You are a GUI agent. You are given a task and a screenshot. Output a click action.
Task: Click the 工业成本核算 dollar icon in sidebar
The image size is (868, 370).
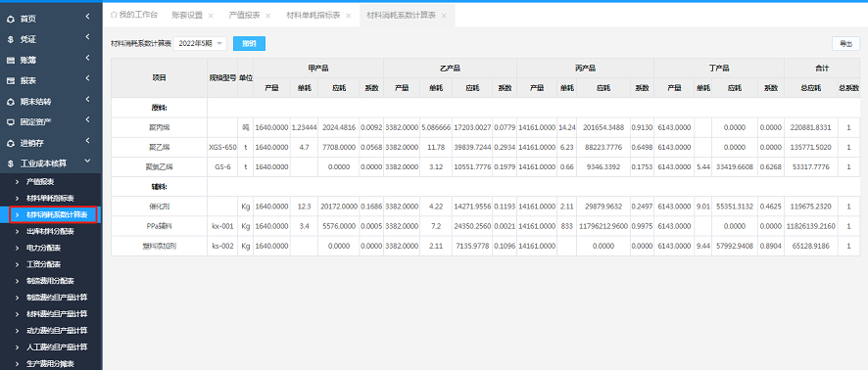click(11, 163)
